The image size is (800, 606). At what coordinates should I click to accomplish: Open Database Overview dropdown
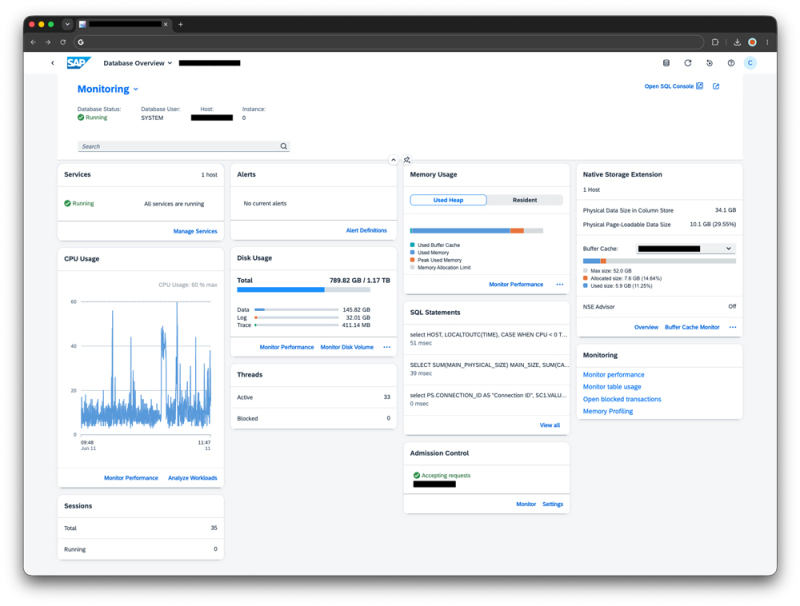(138, 63)
